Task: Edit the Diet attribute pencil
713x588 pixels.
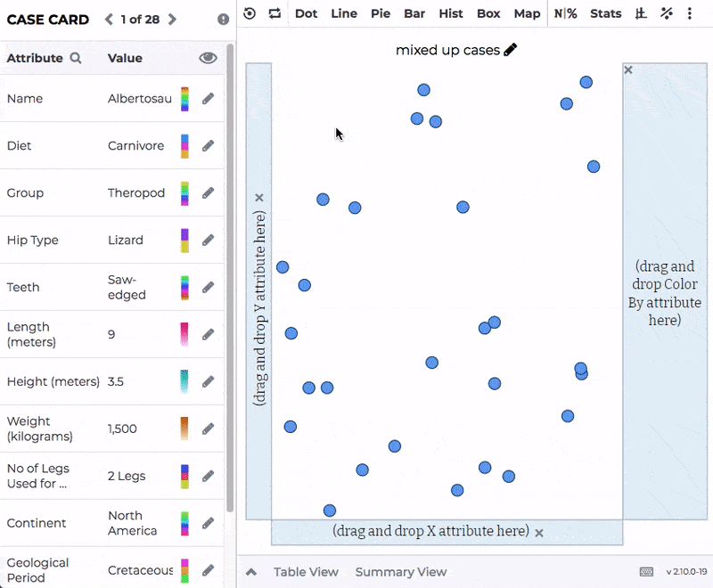Action: click(208, 146)
